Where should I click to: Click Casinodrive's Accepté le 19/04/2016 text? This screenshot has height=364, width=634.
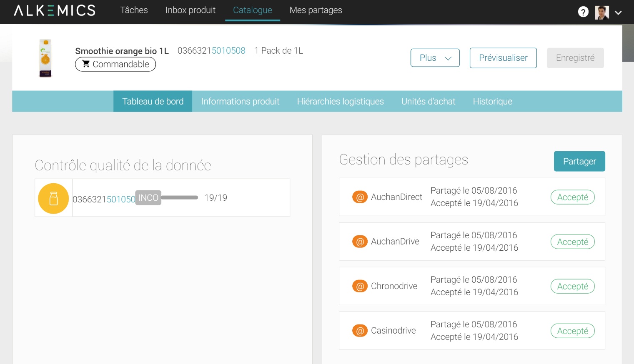point(474,337)
